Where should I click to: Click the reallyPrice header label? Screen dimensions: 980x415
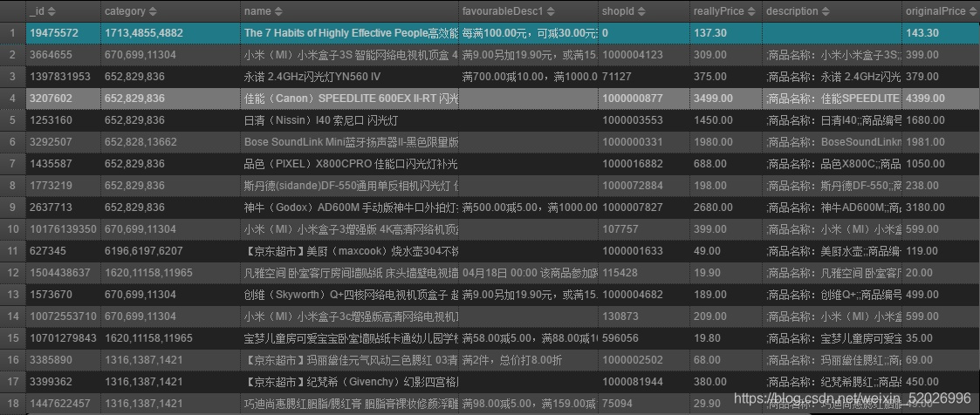pyautogui.click(x=719, y=11)
